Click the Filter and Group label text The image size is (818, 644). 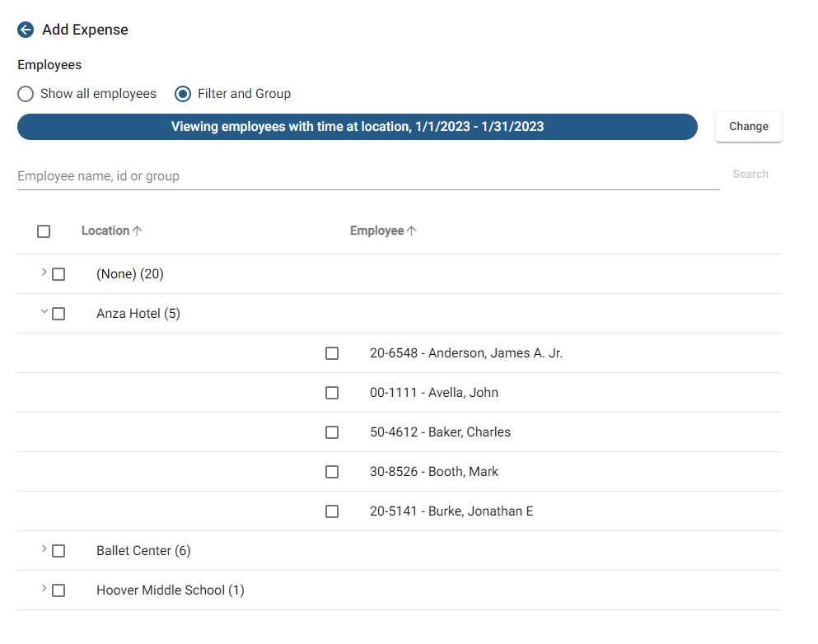coord(244,94)
